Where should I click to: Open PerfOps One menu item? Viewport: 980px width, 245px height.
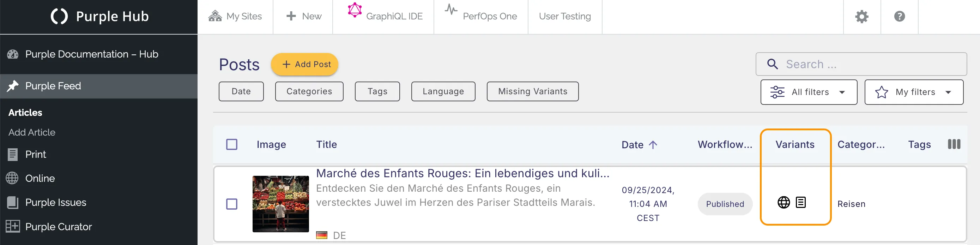pyautogui.click(x=481, y=16)
